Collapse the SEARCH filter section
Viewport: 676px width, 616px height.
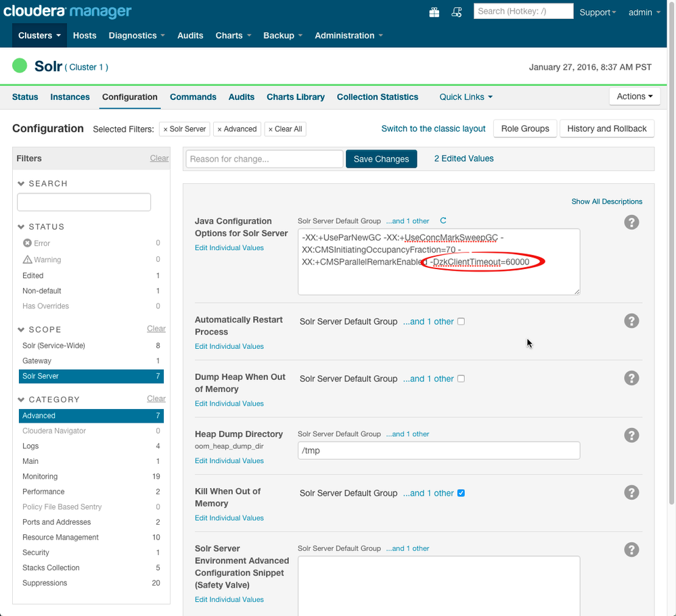click(43, 183)
